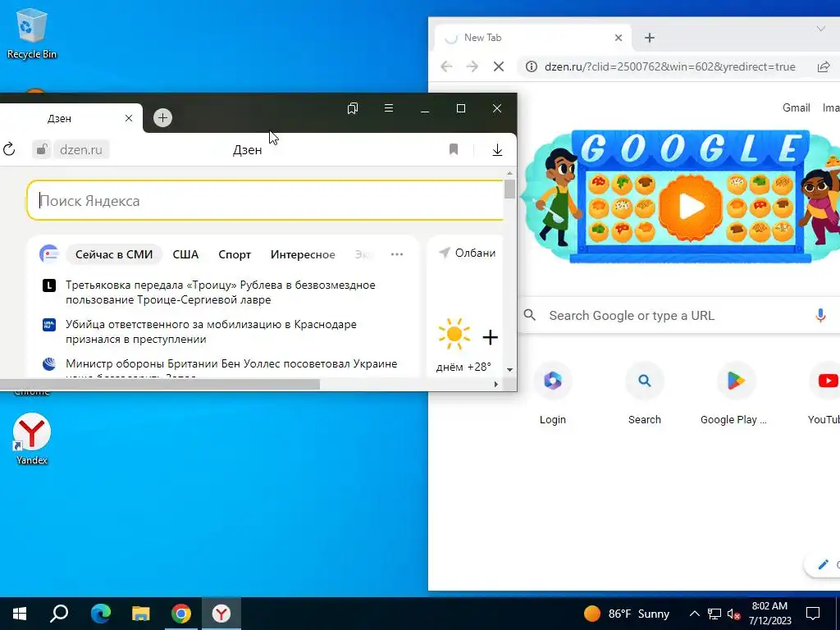Show hidden system tray icons
Viewport: 840px width, 630px height.
click(694, 614)
